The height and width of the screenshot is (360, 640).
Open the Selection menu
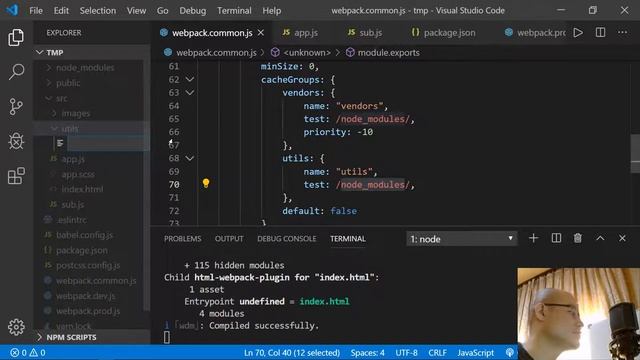click(x=98, y=11)
